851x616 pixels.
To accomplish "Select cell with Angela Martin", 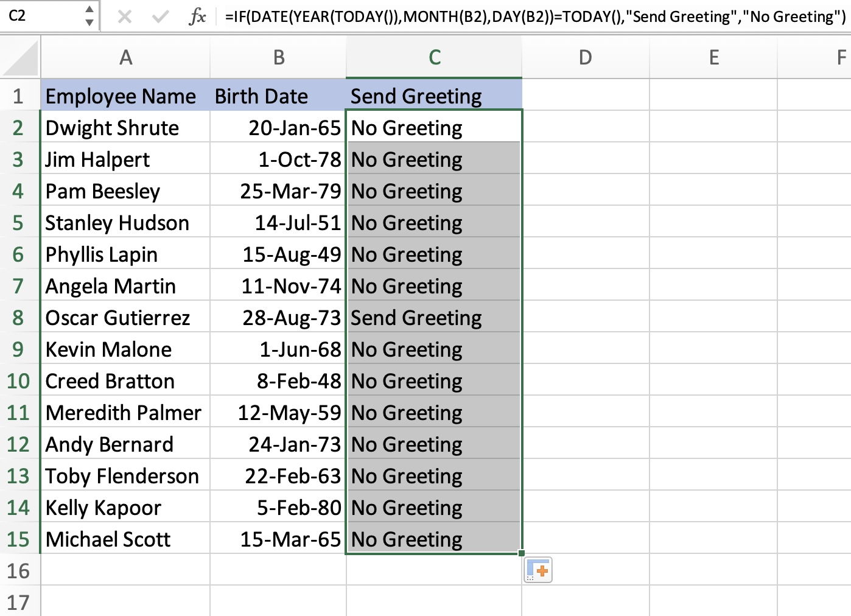I will tap(125, 285).
